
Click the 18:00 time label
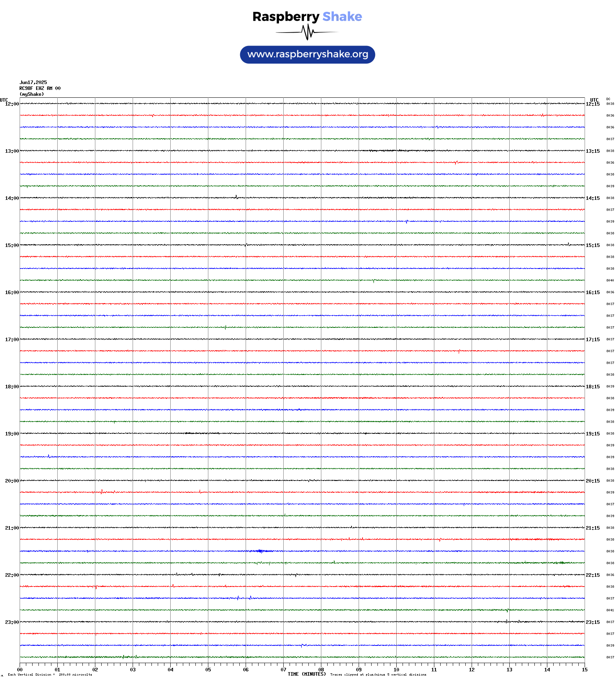click(12, 387)
